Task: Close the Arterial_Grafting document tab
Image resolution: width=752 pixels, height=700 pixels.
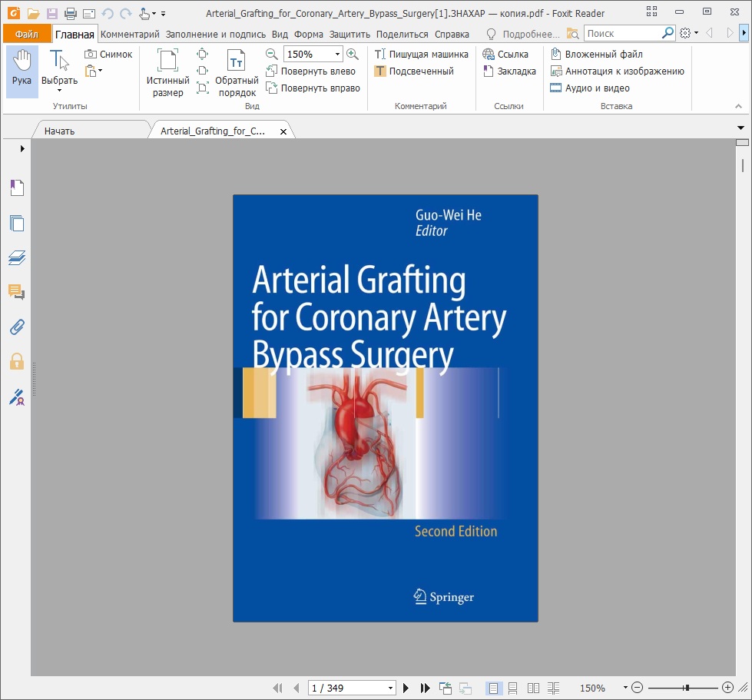Action: pos(283,131)
